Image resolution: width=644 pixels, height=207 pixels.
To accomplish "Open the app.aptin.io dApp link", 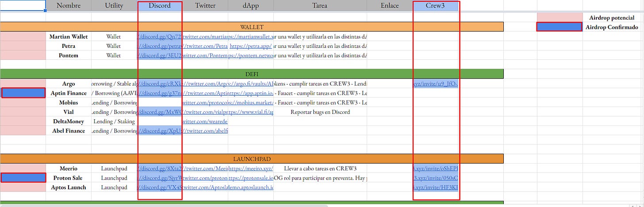I will click(x=251, y=93).
